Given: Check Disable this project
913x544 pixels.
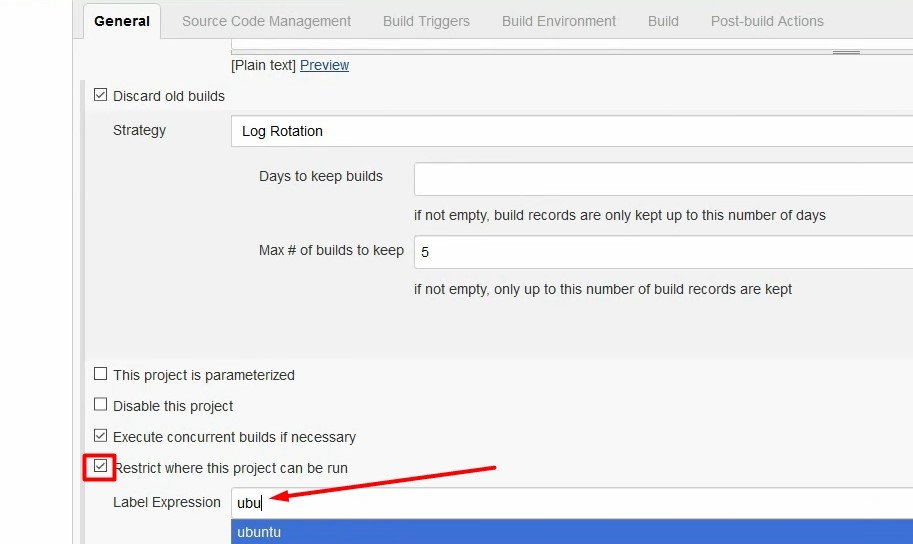Looking at the screenshot, I should point(100,405).
